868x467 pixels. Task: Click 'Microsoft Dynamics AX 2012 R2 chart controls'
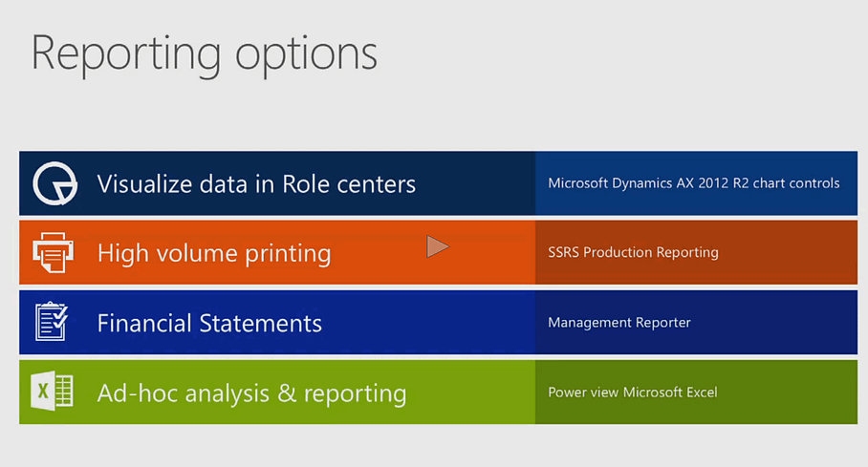coord(694,183)
